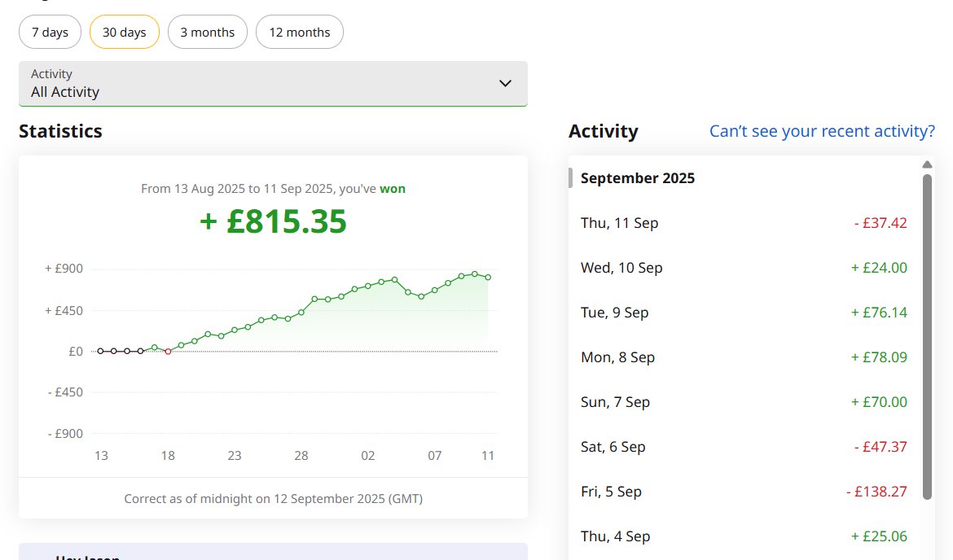Viewport: 953px width, 560px height.
Task: Click the first chart data point at 13
Action: (x=100, y=351)
